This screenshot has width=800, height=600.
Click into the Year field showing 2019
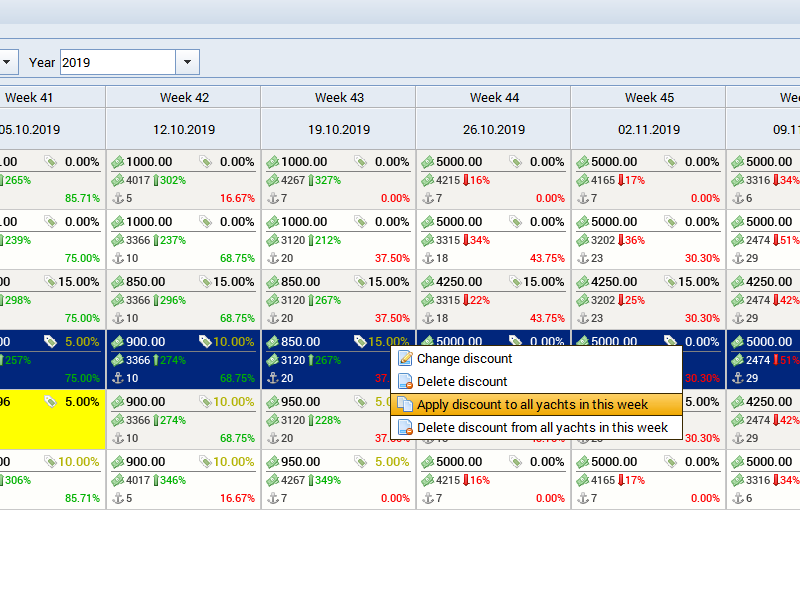click(x=117, y=62)
